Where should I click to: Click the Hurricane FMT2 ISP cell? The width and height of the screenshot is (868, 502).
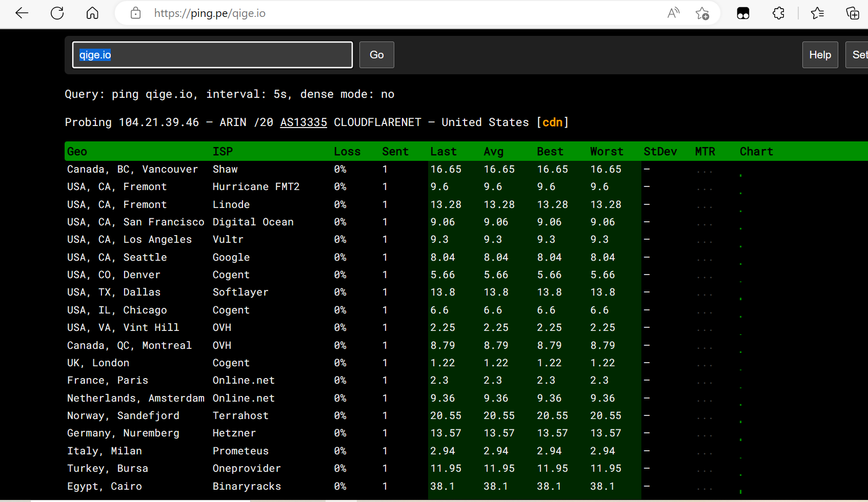[x=256, y=187]
